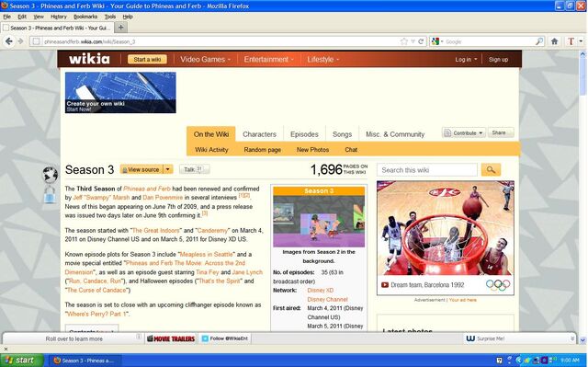
Task: Switch to the Characters tab
Action: pyautogui.click(x=259, y=134)
